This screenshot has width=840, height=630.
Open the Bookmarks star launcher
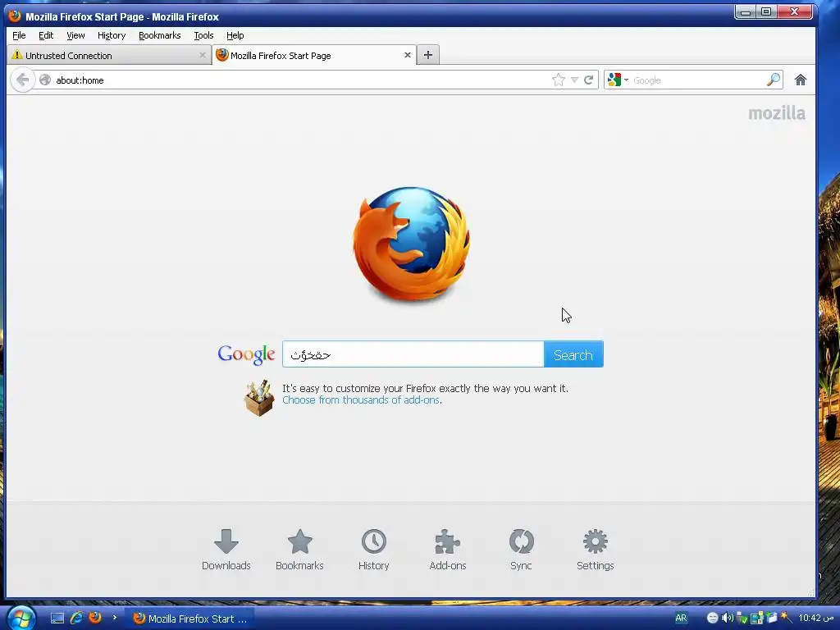tap(299, 549)
